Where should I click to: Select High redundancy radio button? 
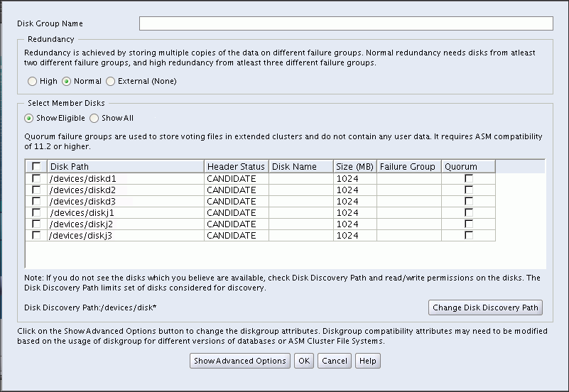32,82
